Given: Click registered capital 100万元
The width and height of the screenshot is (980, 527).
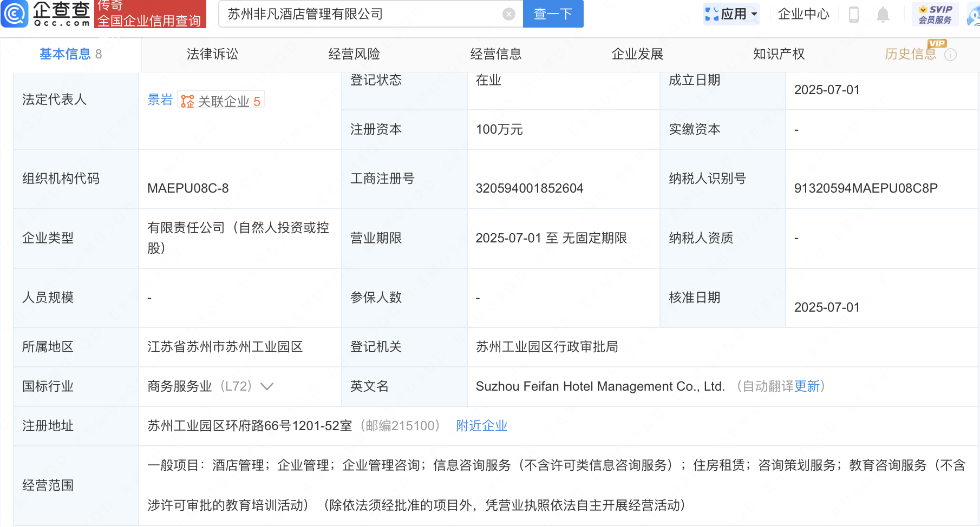Looking at the screenshot, I should tap(499, 129).
